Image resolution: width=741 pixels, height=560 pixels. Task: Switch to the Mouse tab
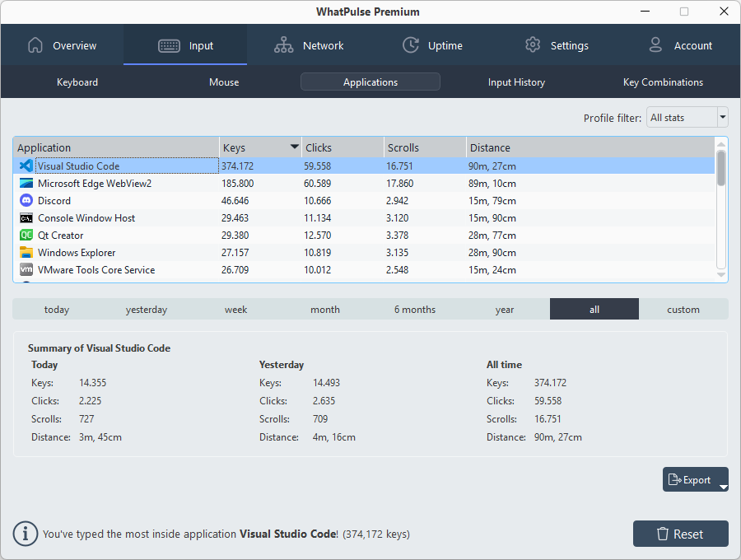pos(223,82)
